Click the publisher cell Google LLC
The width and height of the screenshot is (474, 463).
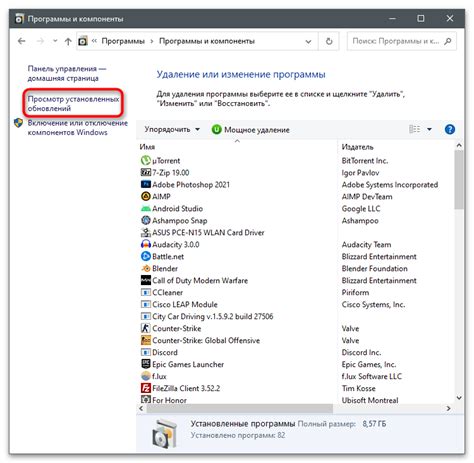361,209
